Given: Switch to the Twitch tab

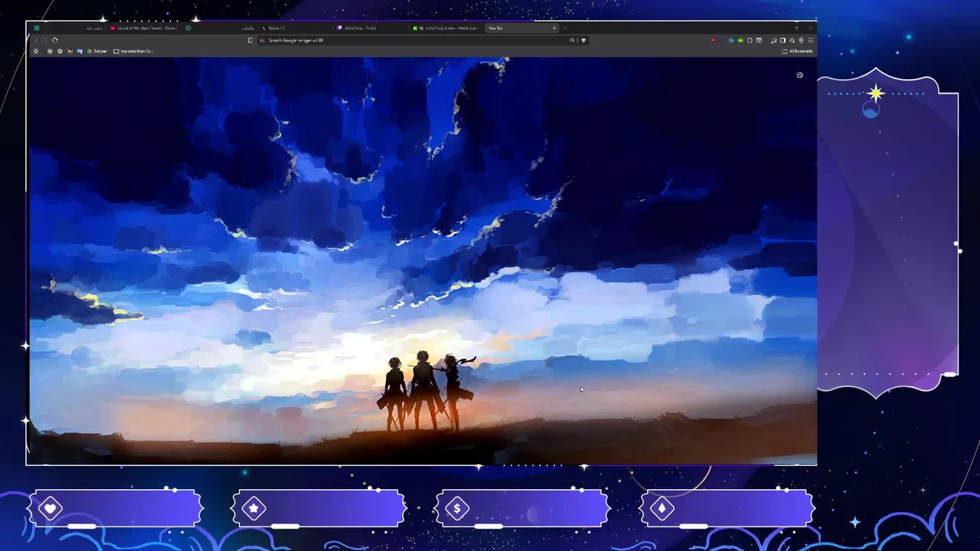Looking at the screenshot, I should coord(371,28).
